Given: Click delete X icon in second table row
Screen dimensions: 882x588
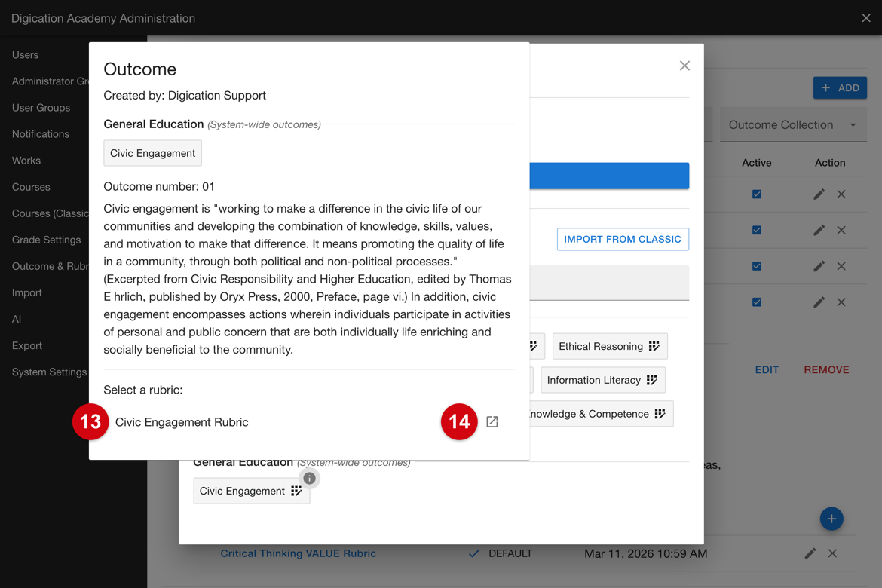Looking at the screenshot, I should (x=841, y=230).
